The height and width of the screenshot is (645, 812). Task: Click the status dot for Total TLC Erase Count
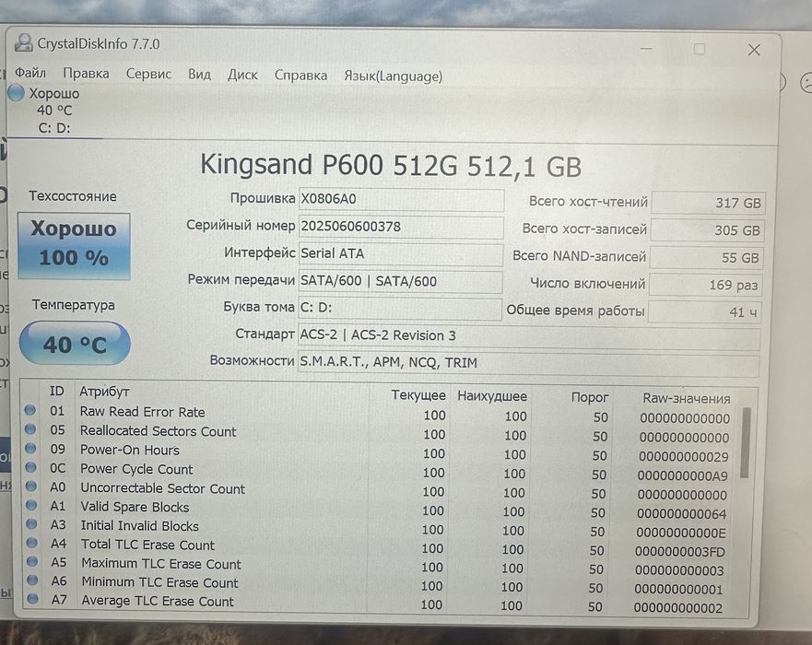32,543
